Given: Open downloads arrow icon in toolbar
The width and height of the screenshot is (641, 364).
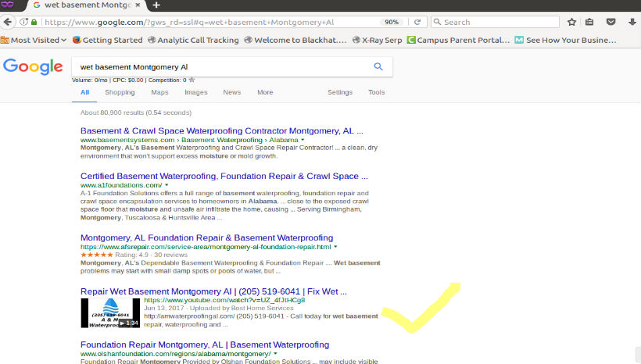Looking at the screenshot, I should (632, 22).
